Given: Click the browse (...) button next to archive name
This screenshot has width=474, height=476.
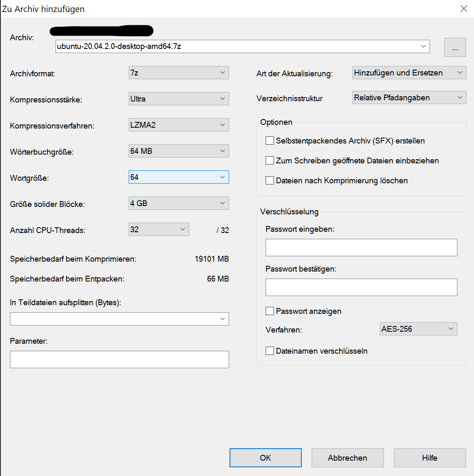Looking at the screenshot, I should tap(455, 47).
